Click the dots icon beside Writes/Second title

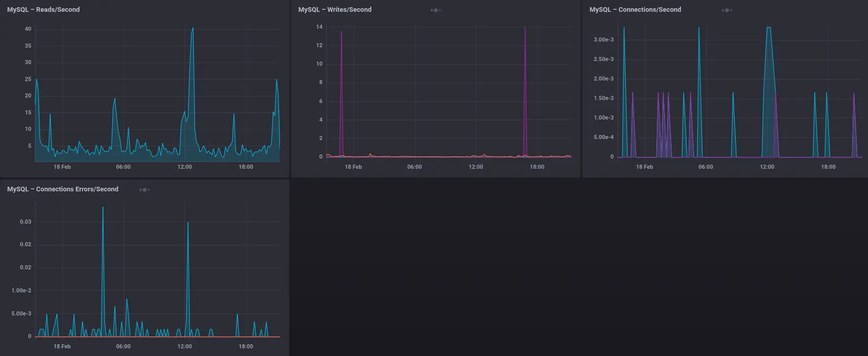435,10
